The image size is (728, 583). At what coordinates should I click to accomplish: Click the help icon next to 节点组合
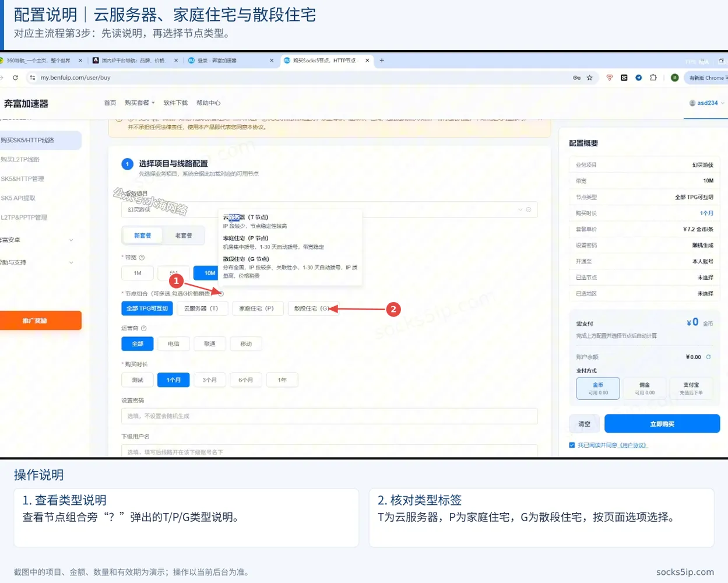[x=221, y=293]
